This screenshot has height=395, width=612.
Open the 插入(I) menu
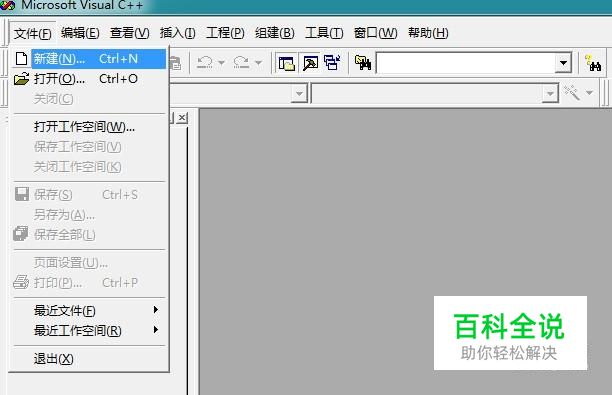(178, 33)
